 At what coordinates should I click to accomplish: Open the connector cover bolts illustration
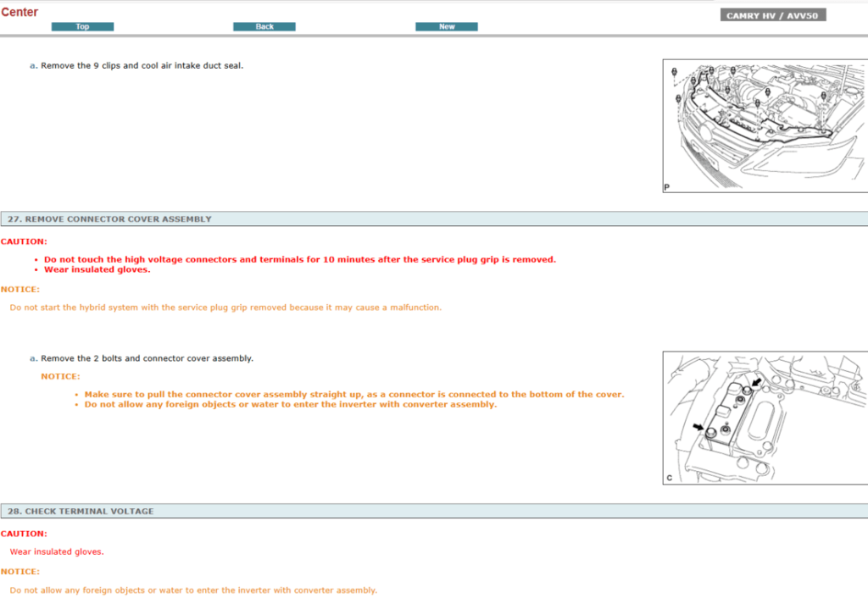(x=765, y=418)
